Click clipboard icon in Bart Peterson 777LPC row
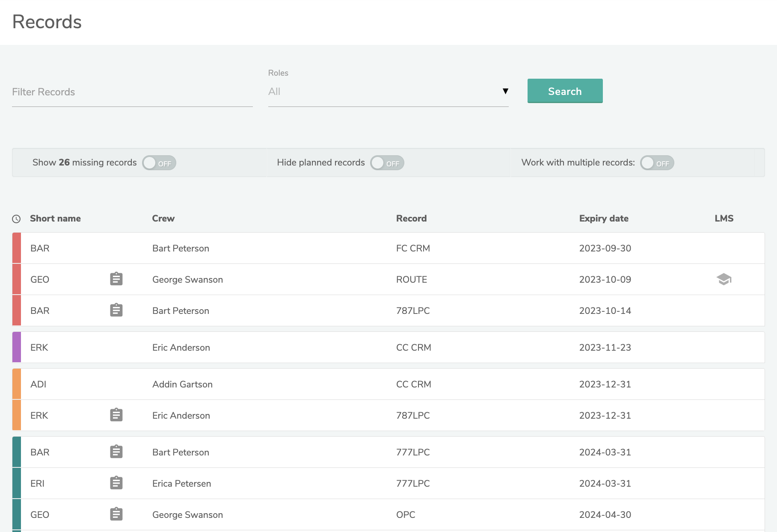 116,452
